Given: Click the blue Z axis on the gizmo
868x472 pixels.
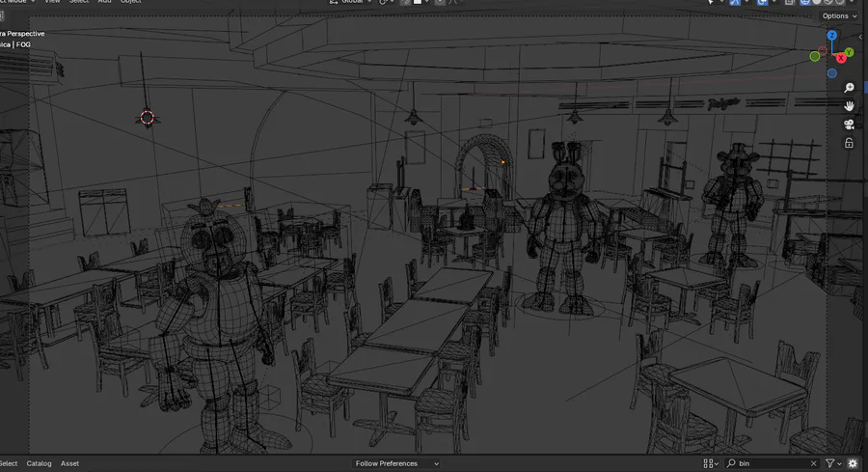Looking at the screenshot, I should click(x=831, y=36).
